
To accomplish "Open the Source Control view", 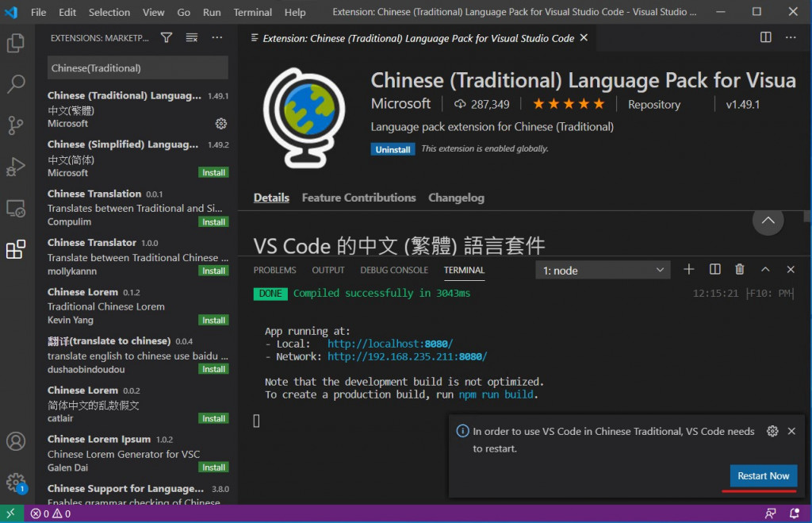I will click(x=16, y=125).
